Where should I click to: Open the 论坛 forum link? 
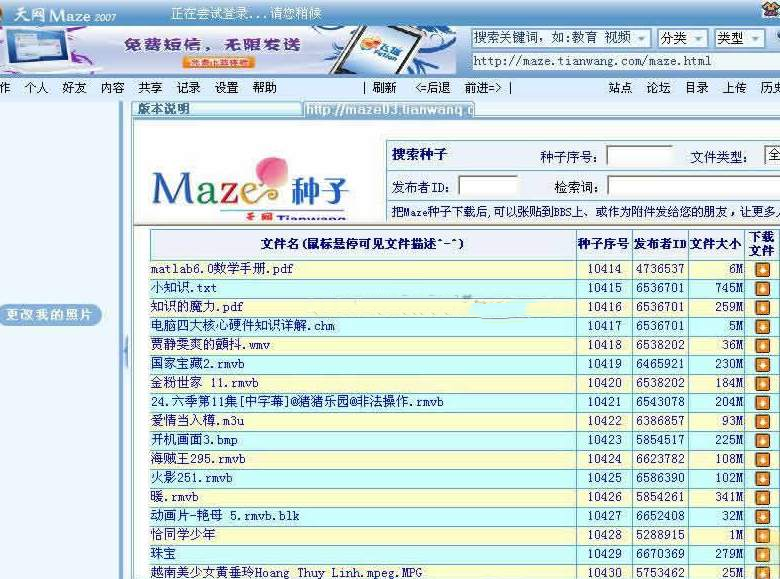pyautogui.click(x=659, y=88)
